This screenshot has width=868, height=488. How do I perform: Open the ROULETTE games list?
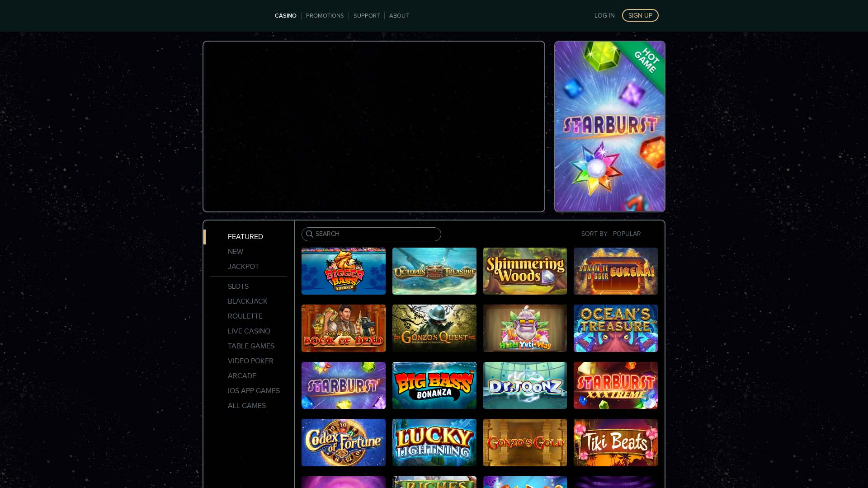245,316
